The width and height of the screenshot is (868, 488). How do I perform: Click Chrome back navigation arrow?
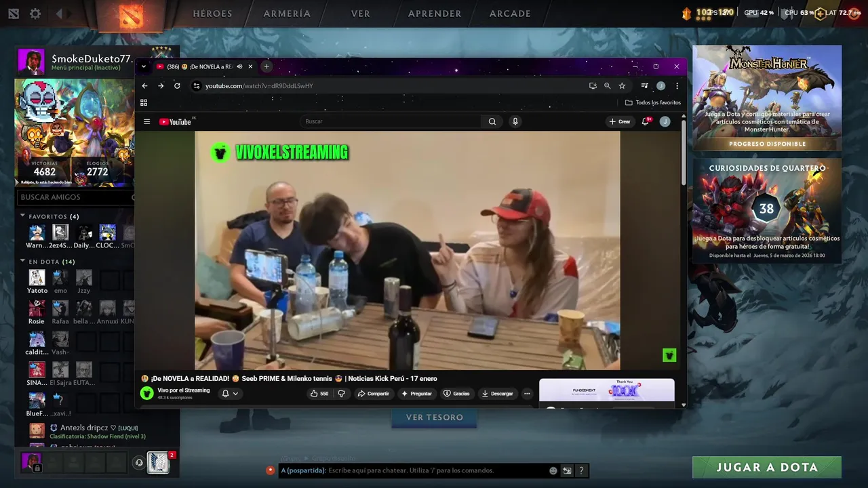[144, 86]
